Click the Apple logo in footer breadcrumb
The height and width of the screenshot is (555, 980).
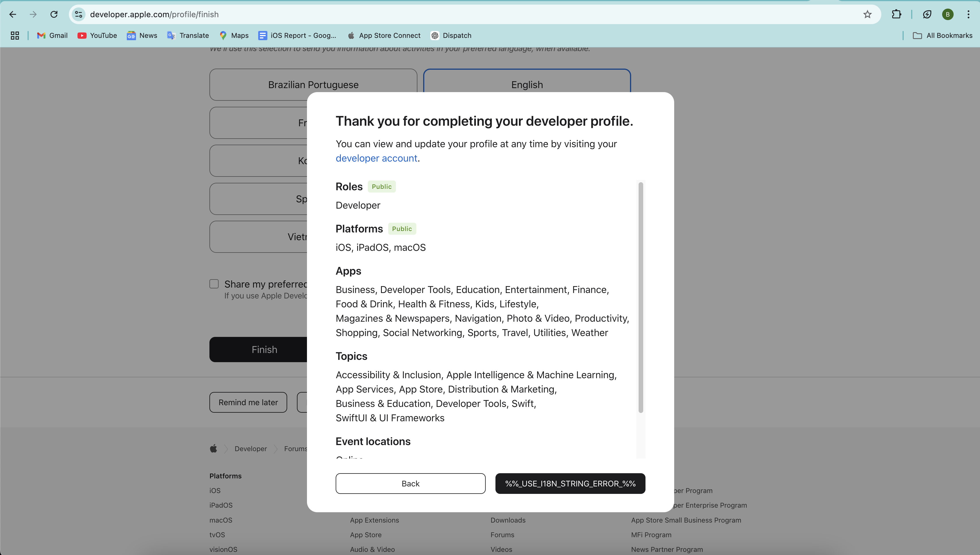point(213,449)
